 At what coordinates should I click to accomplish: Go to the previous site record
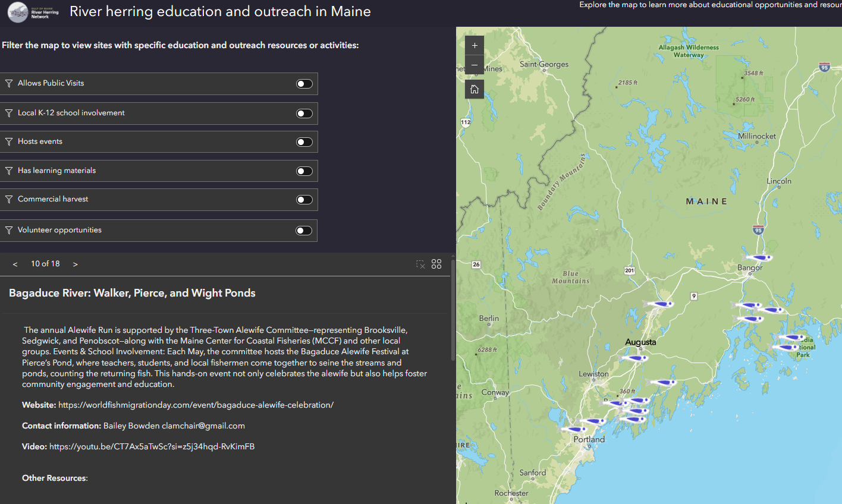tap(15, 264)
